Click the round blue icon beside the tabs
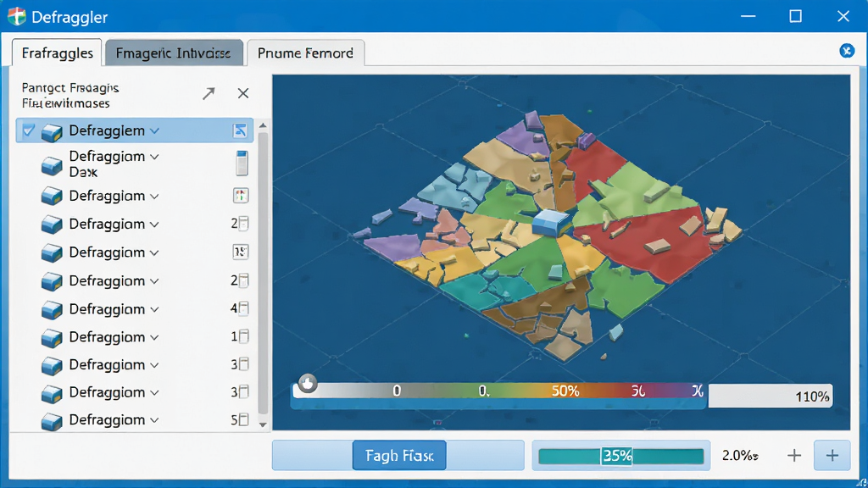Screen dimensions: 868x488 pyautogui.click(x=847, y=51)
